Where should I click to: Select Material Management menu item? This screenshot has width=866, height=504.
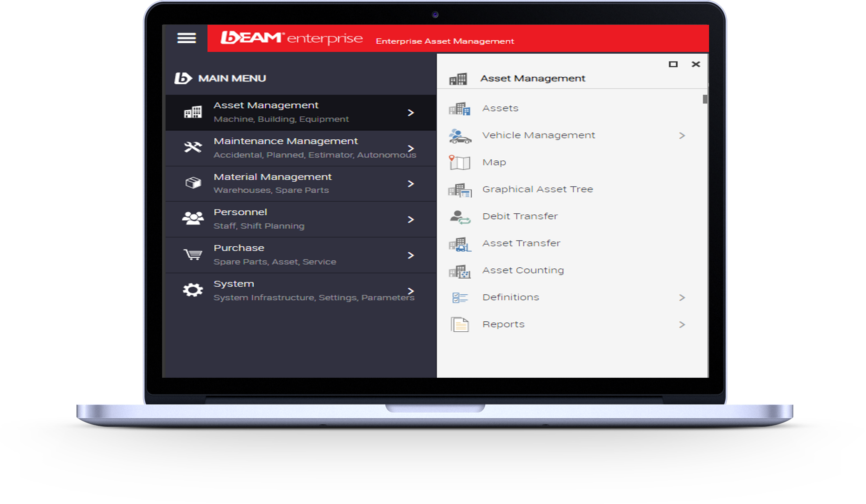pyautogui.click(x=301, y=184)
